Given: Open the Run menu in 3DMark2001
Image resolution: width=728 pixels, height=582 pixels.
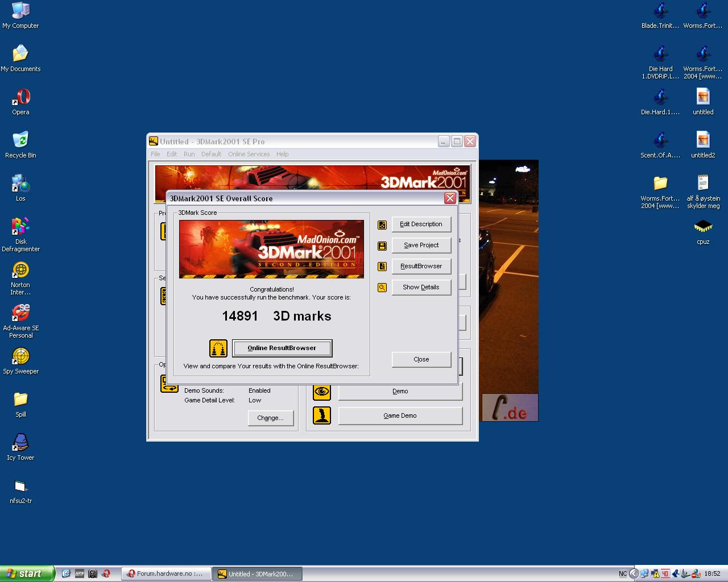Looking at the screenshot, I should 189,154.
